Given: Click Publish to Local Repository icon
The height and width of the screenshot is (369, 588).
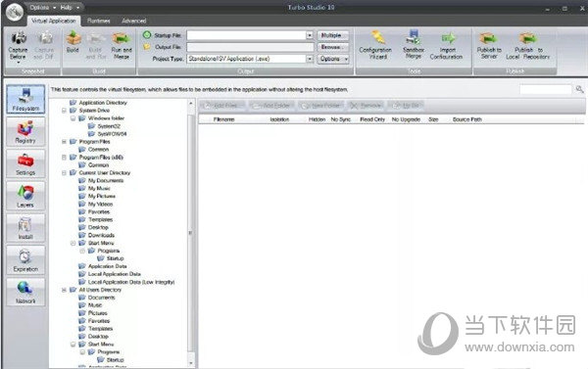Looking at the screenshot, I should [528, 38].
